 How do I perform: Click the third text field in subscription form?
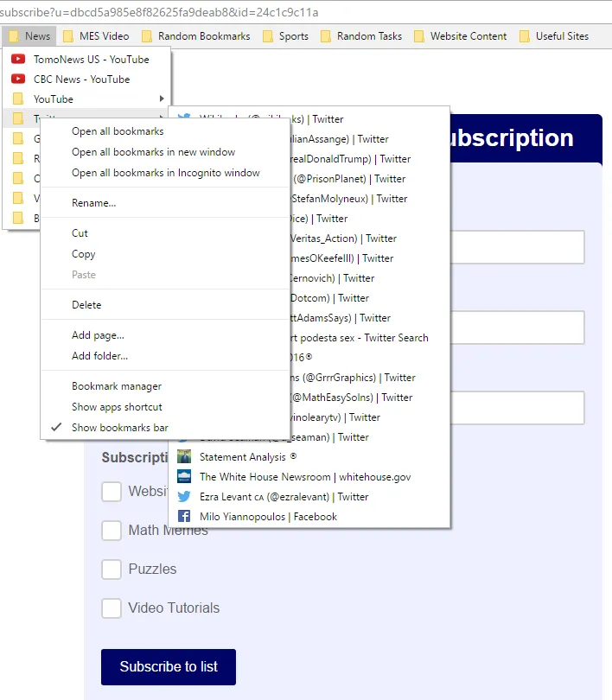(518, 408)
